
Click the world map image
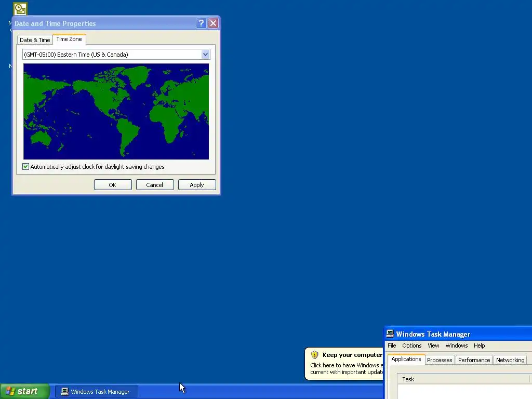coord(116,111)
